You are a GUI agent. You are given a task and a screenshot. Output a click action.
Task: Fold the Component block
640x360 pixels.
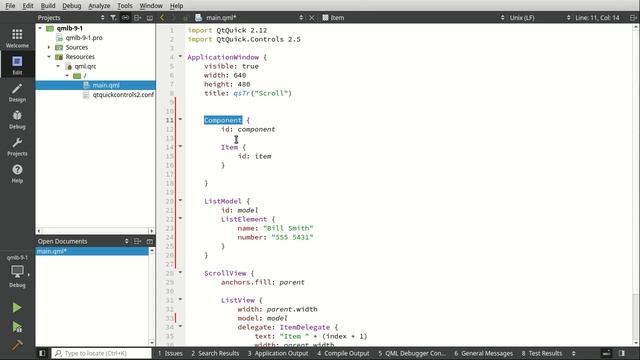[x=180, y=120]
